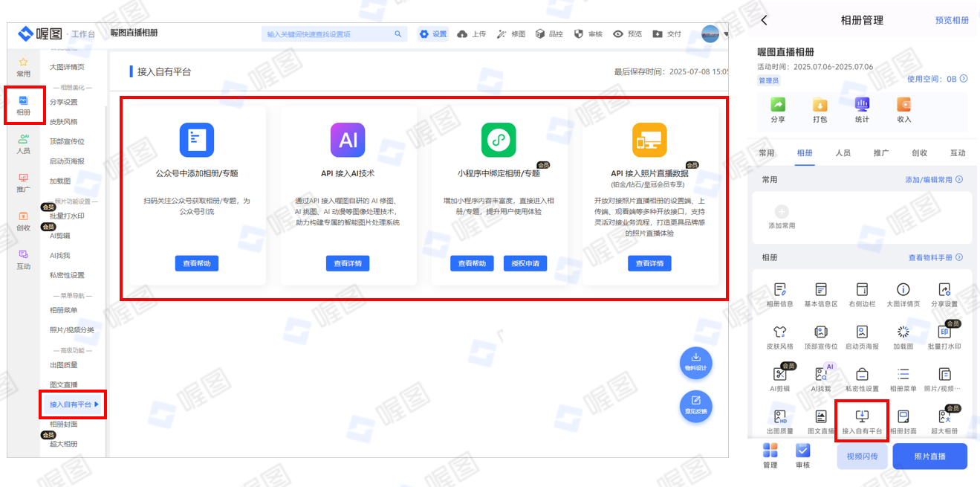Open 人员 section in left sidebar
The width and height of the screenshot is (980, 487).
pos(24,144)
